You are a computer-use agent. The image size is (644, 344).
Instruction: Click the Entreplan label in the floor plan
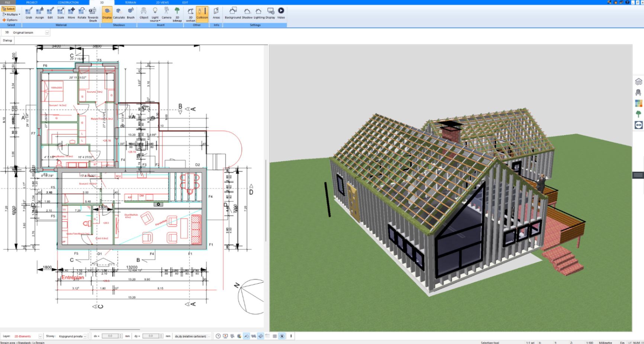point(73,277)
